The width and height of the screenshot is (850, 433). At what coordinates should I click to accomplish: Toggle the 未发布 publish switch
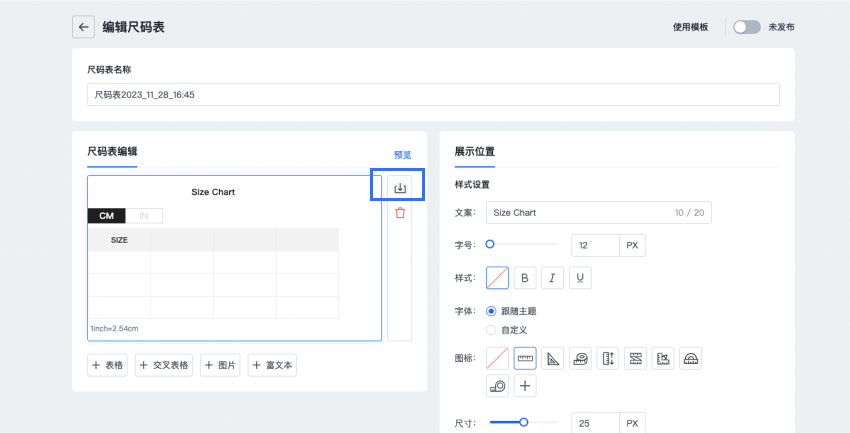(x=746, y=27)
